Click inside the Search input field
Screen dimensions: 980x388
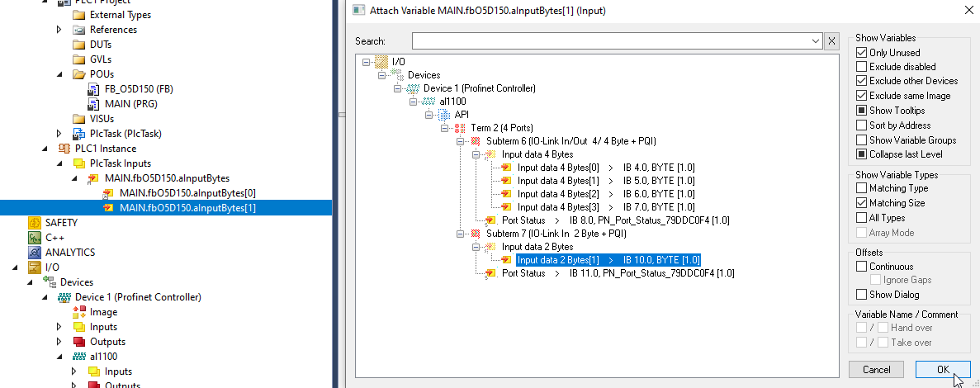point(611,41)
